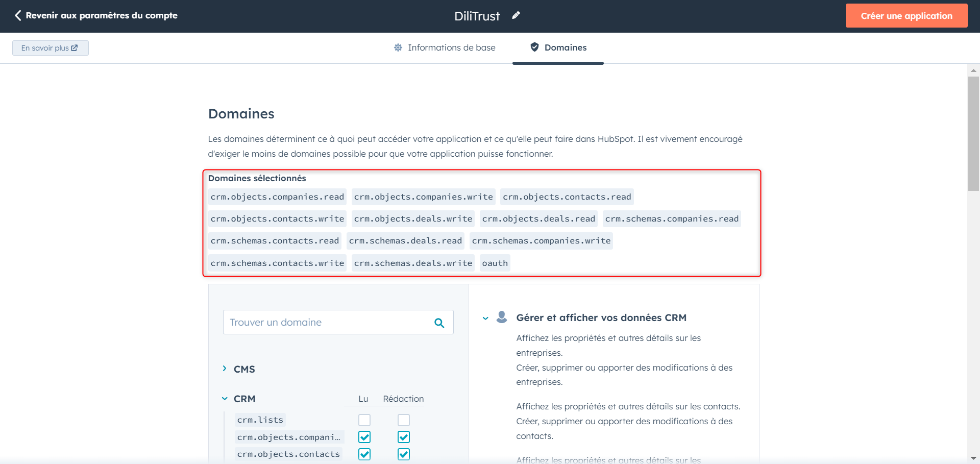This screenshot has height=464, width=980.
Task: Click the crm.objects.contacts.write tag
Action: coord(277,219)
